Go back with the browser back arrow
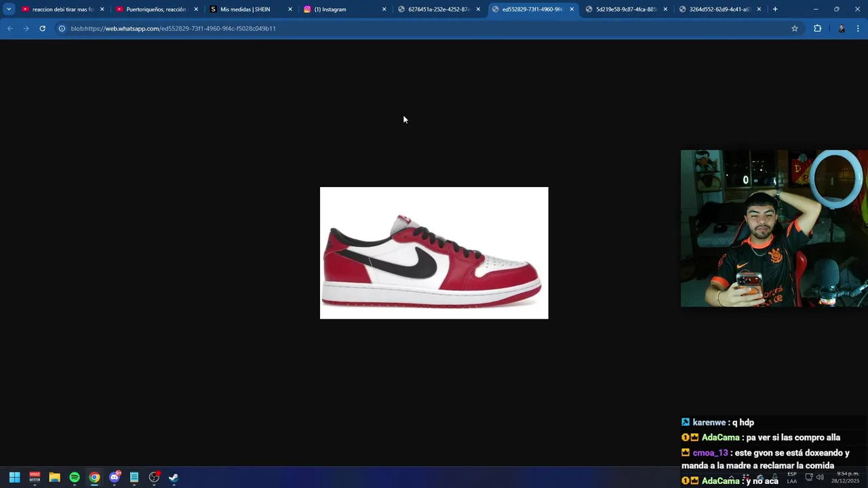This screenshot has width=868, height=488. (x=10, y=28)
